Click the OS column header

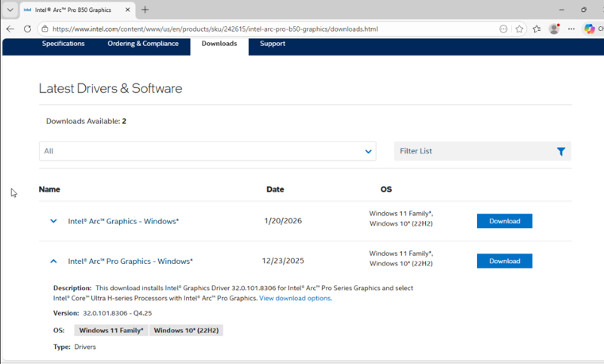click(x=386, y=189)
